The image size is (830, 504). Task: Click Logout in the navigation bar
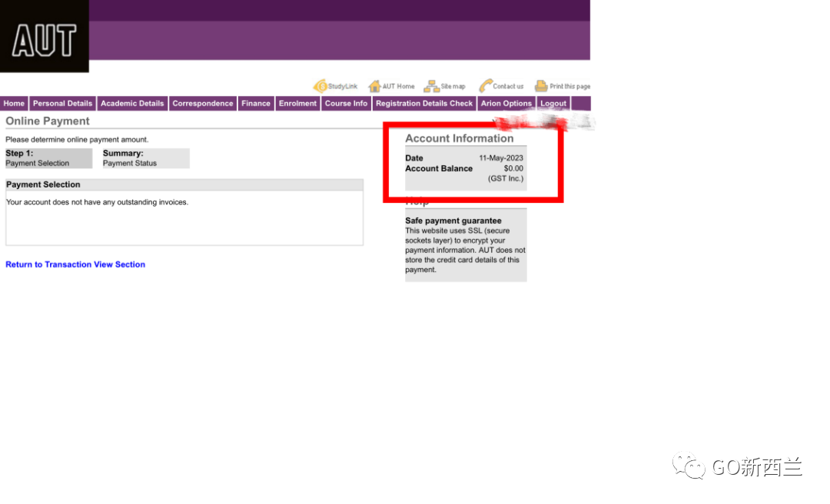coord(553,103)
